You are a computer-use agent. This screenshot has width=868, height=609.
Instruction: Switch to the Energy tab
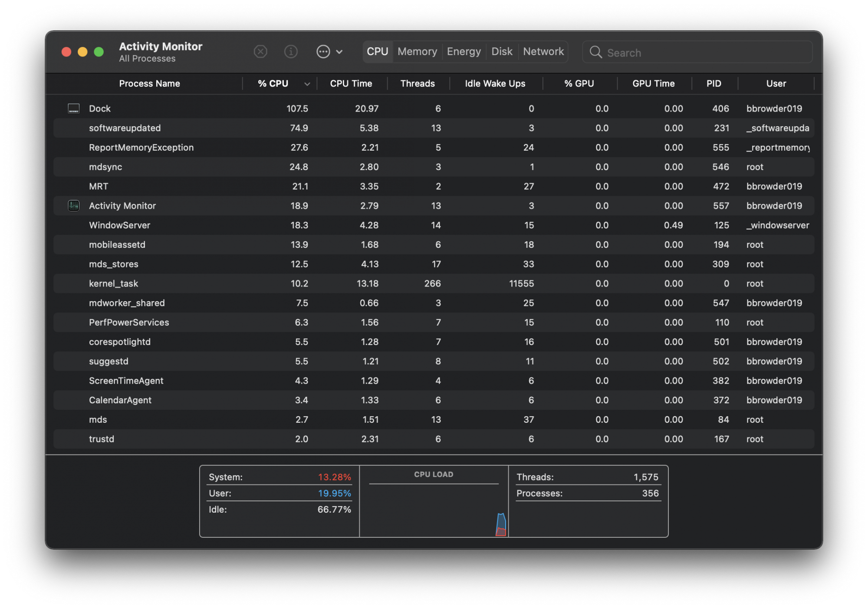(464, 52)
